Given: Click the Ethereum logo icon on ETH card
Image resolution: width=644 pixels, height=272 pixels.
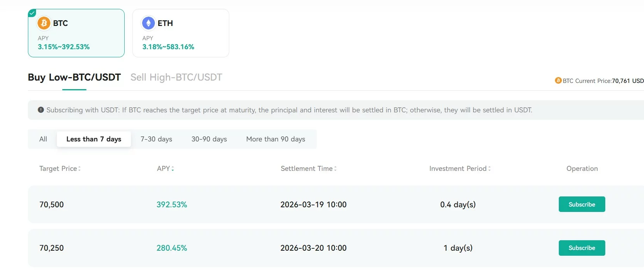Looking at the screenshot, I should point(148,23).
